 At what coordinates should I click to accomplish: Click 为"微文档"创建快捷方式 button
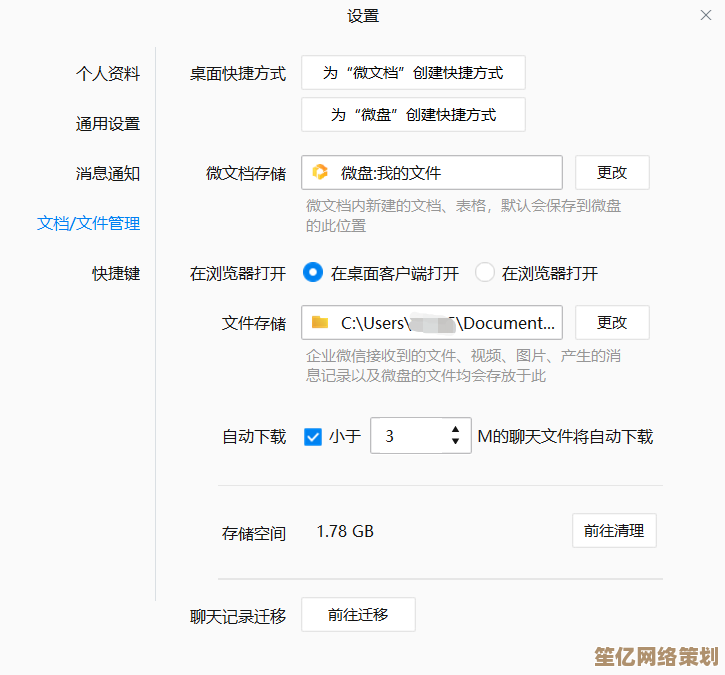(413, 73)
